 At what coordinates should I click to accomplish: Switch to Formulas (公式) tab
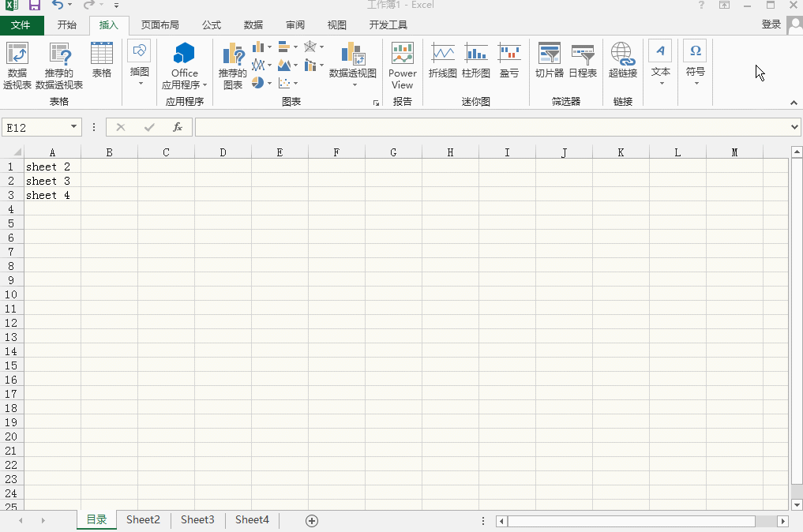tap(211, 25)
